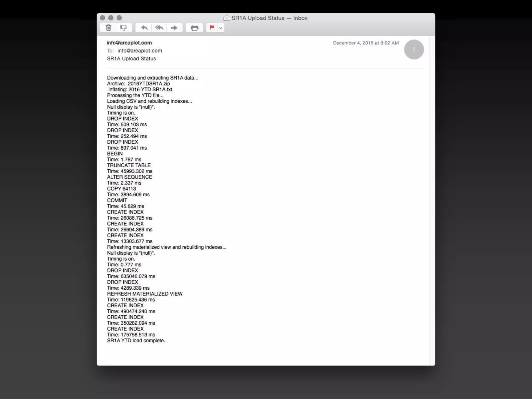Zoom the window with the third title bar button
The height and width of the screenshot is (399, 532).
(x=119, y=18)
